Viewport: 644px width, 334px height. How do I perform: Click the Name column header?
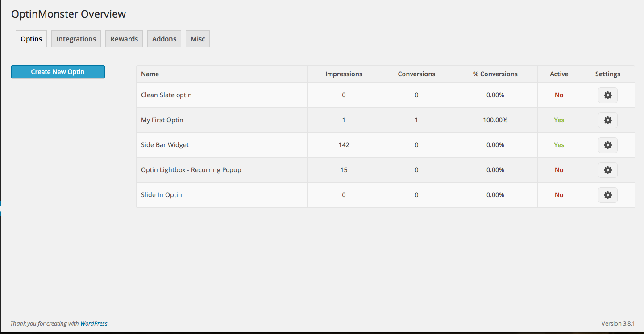coord(150,74)
